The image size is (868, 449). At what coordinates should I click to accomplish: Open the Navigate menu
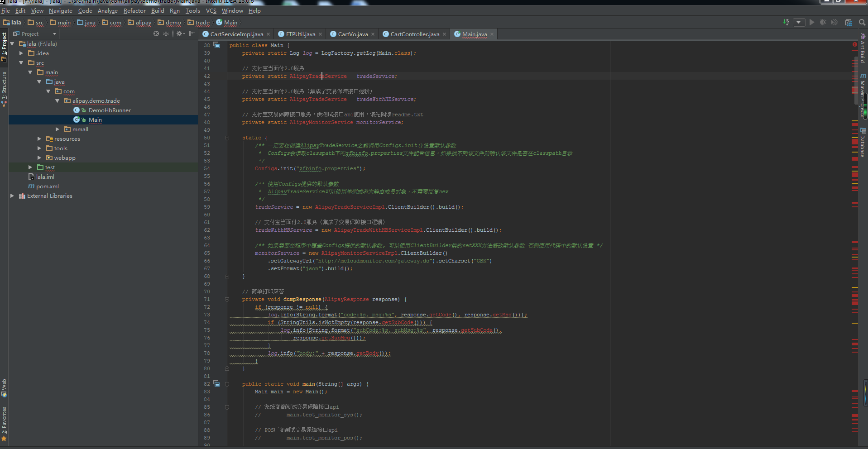coord(61,11)
